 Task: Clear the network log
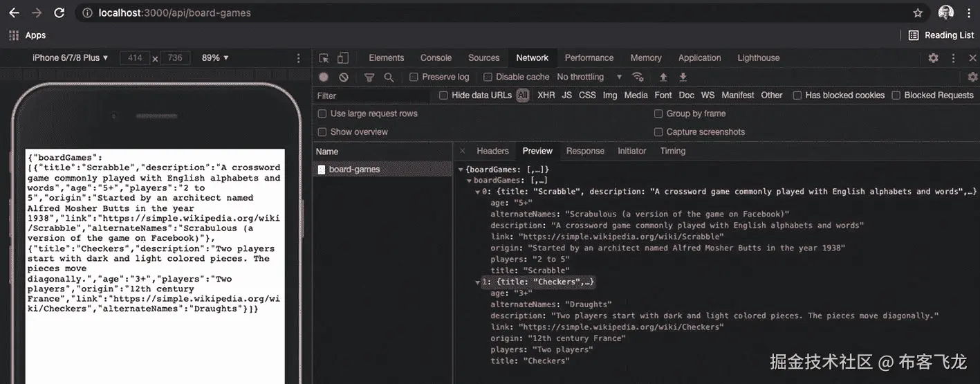344,77
